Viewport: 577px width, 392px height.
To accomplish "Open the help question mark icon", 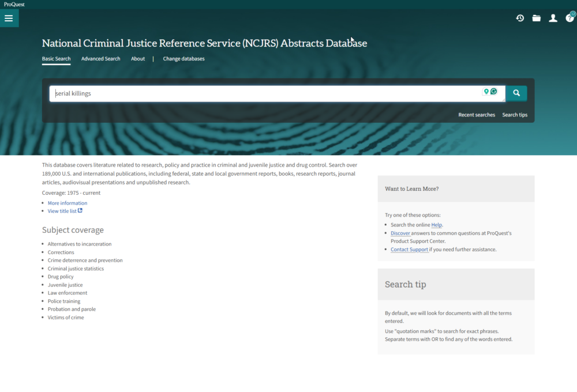I will point(569,18).
